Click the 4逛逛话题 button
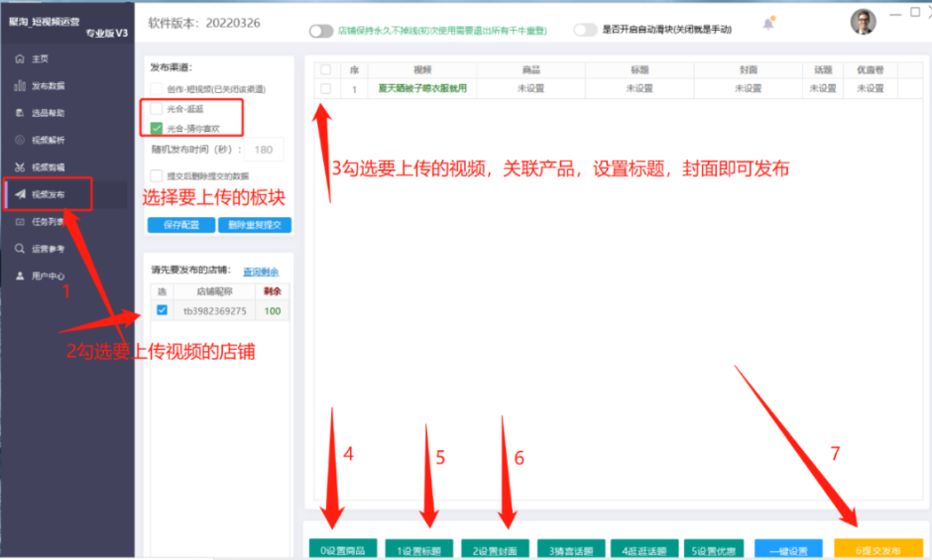This screenshot has height=560, width=932. point(644,550)
